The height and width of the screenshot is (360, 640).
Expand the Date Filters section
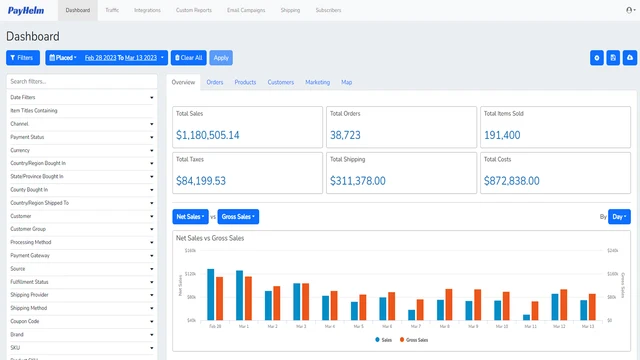coord(82,98)
